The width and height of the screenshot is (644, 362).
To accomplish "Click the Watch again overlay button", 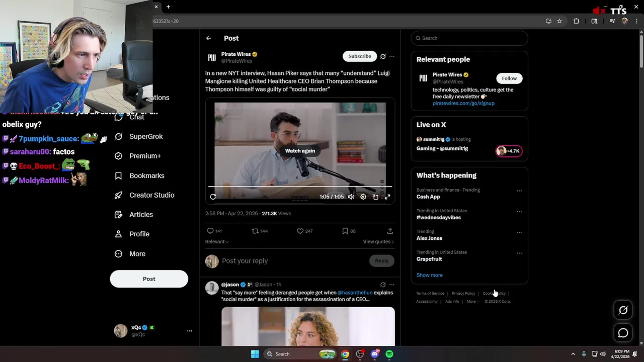I will point(300,151).
